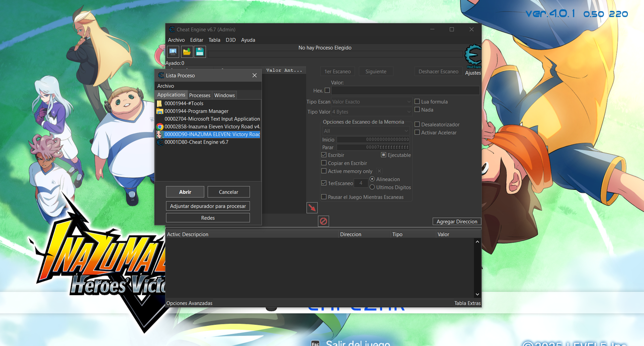The width and height of the screenshot is (644, 346).
Task: Click the Siguiente scan button
Action: 376,72
